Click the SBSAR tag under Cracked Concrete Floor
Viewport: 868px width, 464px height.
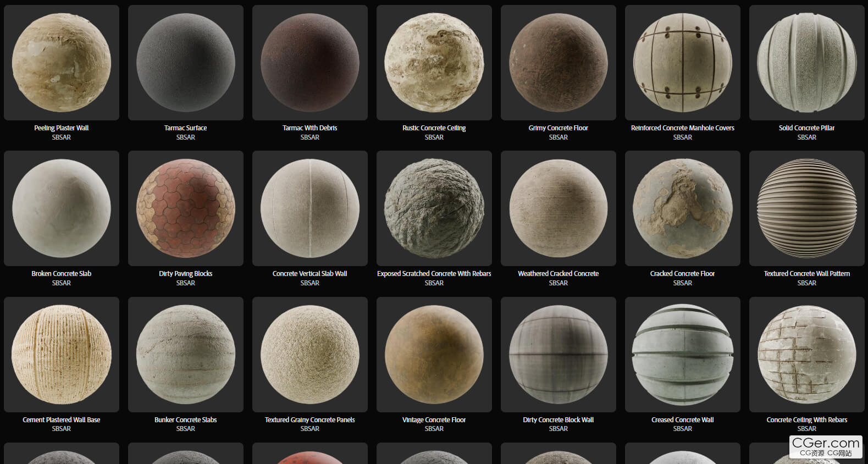[x=683, y=283]
